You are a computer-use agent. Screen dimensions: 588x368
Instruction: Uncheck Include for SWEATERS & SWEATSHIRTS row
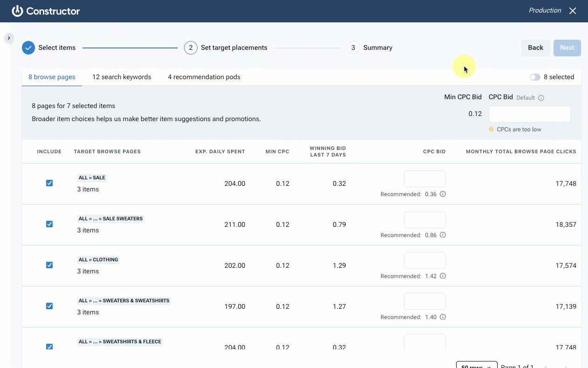pos(49,306)
